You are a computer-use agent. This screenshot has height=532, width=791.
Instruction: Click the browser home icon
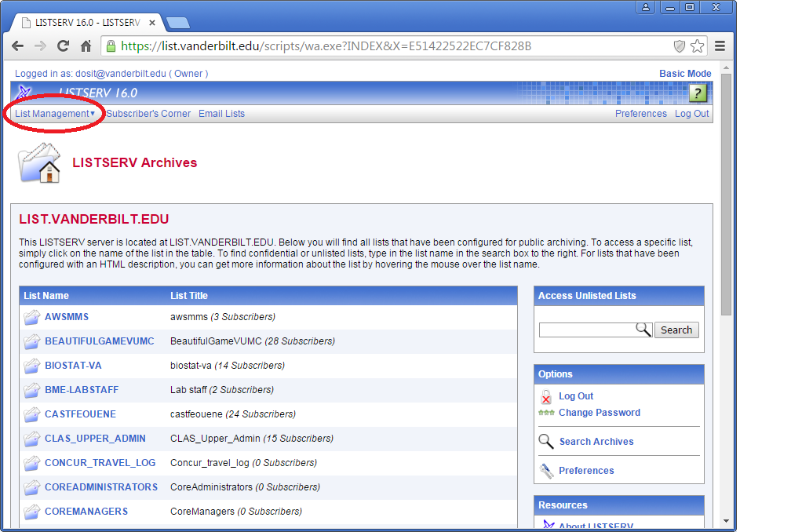point(86,46)
